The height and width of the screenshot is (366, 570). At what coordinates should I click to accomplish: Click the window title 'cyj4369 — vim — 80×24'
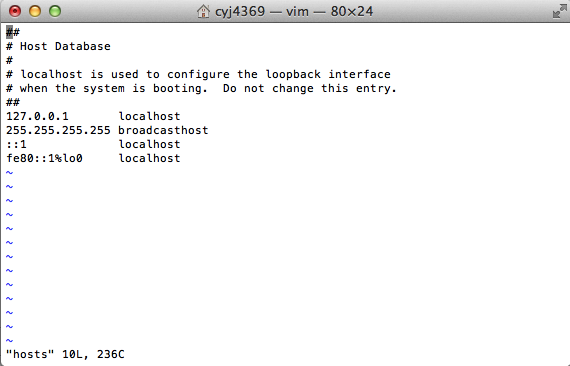(x=294, y=11)
